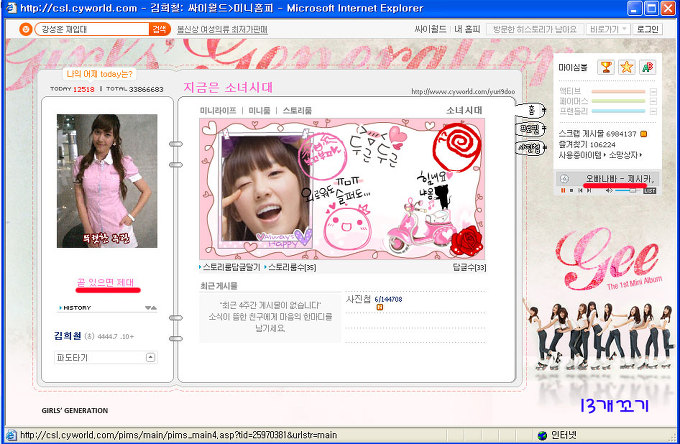Toggle the 액티브 minus box
The width and height of the screenshot is (680, 444).
[x=653, y=91]
